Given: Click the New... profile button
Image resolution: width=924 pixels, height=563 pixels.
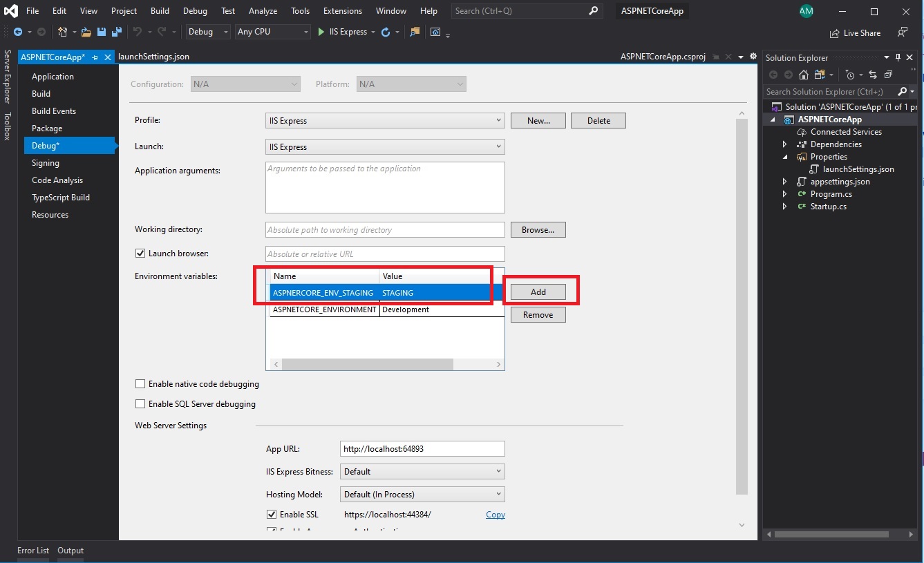Looking at the screenshot, I should pos(538,121).
